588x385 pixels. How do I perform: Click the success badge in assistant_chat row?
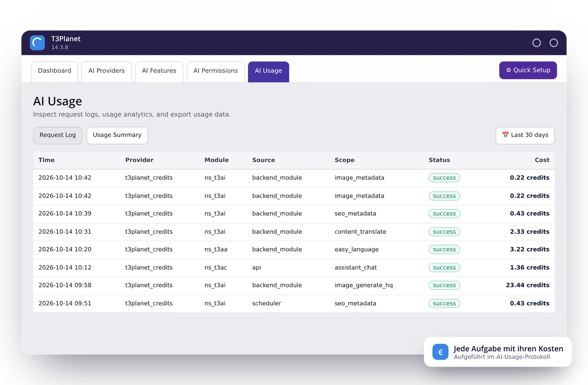pyautogui.click(x=444, y=267)
